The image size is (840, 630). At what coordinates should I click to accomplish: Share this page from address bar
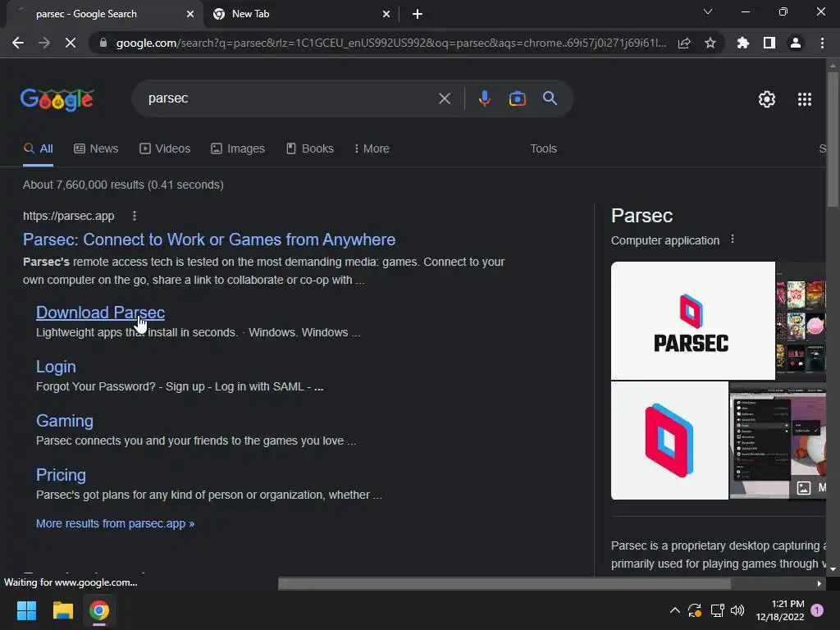[684, 43]
